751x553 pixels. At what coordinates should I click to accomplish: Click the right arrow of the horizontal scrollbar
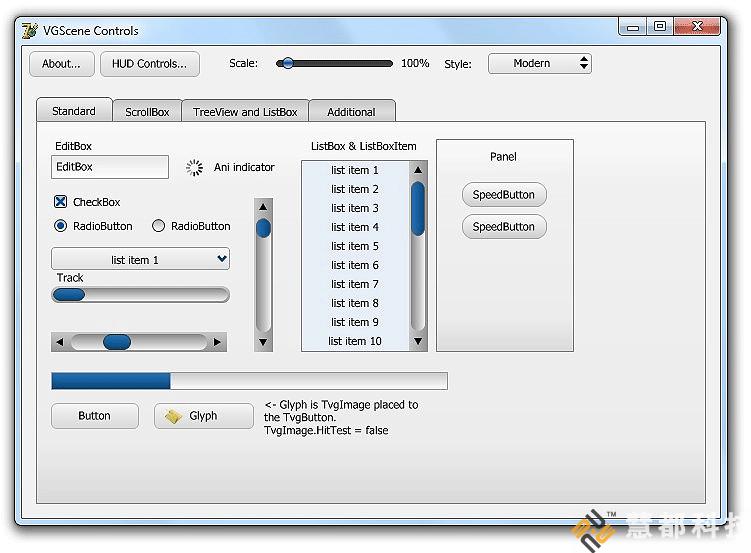(x=217, y=342)
